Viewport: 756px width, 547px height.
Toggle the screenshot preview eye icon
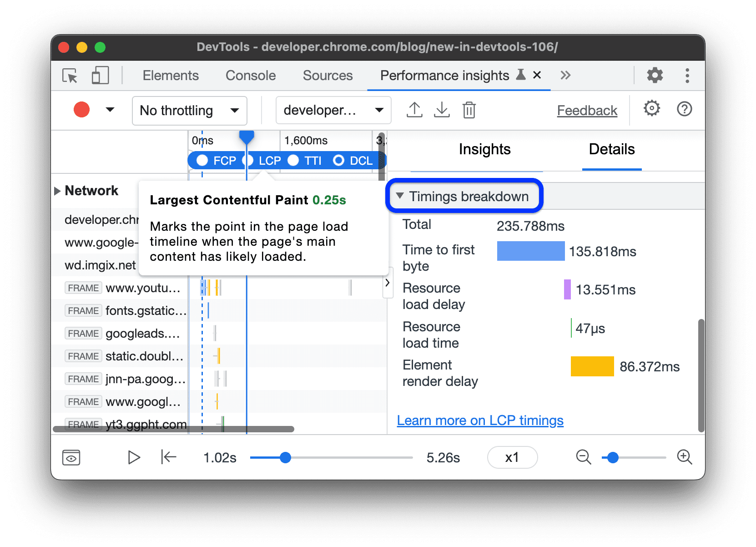(x=71, y=457)
